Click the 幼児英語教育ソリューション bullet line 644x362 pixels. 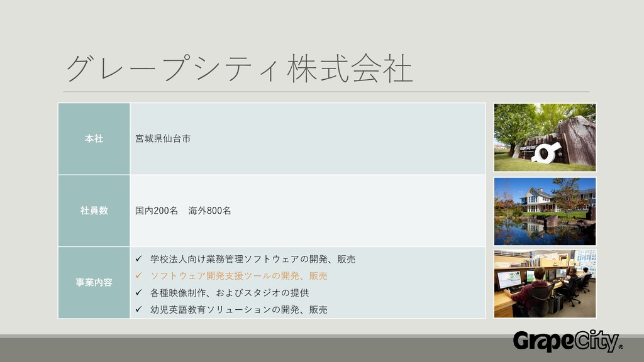(238, 309)
